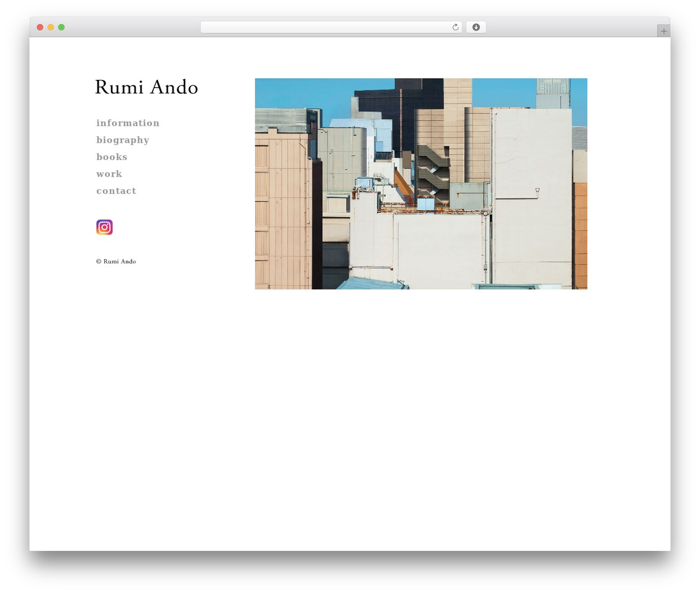The image size is (700, 593).
Task: Go to the books page
Action: (x=112, y=157)
